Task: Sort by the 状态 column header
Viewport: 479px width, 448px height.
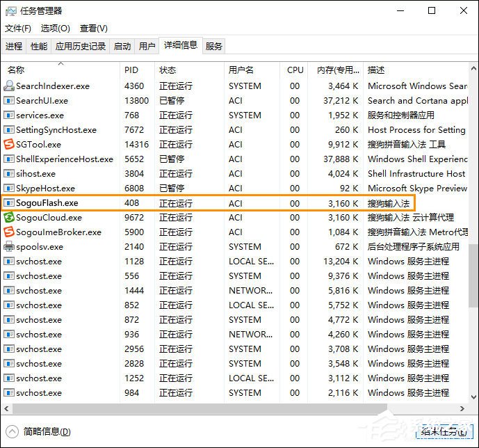Action: point(189,70)
